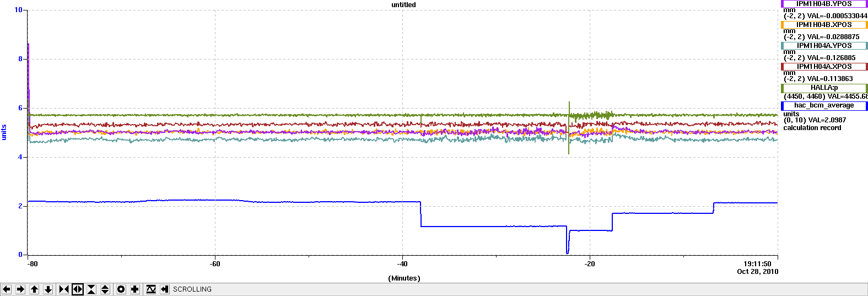Image resolution: width=868 pixels, height=296 pixels.
Task: Select the IPM1H04A.XPOS legend entry
Action: click(x=824, y=67)
